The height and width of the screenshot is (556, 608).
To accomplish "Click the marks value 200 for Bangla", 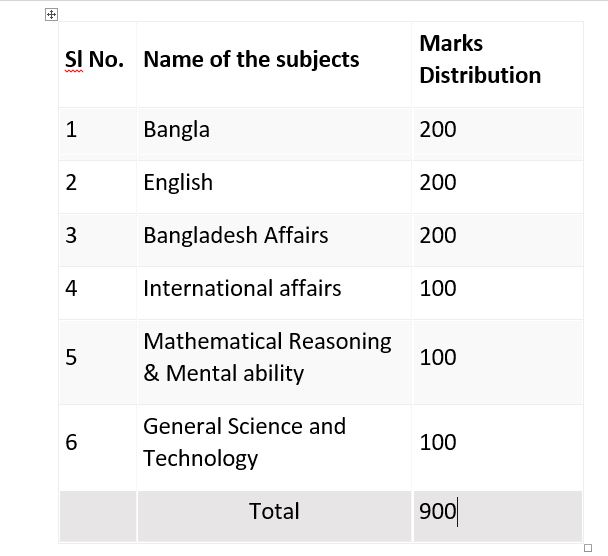I will pyautogui.click(x=438, y=130).
